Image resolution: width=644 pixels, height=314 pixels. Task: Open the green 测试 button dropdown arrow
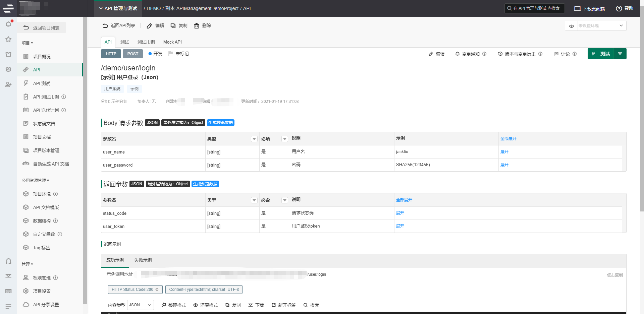[620, 54]
